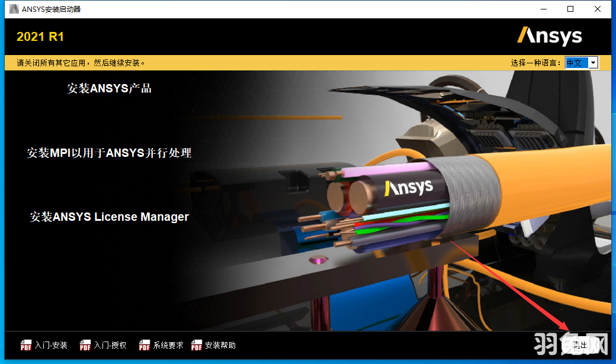This screenshot has width=616, height=364.
Task: Click the Ansys logo in the header
Action: point(549,36)
